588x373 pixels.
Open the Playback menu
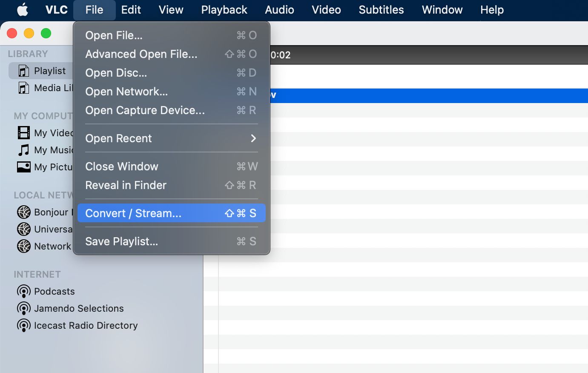pos(224,10)
